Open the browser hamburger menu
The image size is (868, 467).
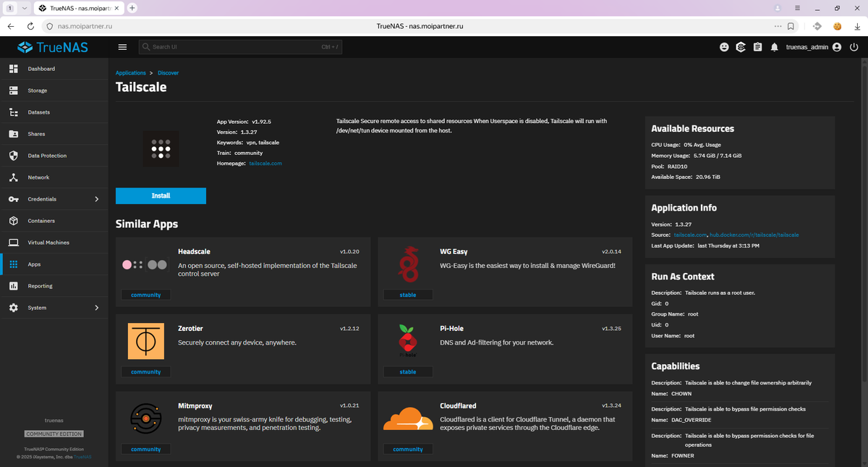tap(797, 8)
